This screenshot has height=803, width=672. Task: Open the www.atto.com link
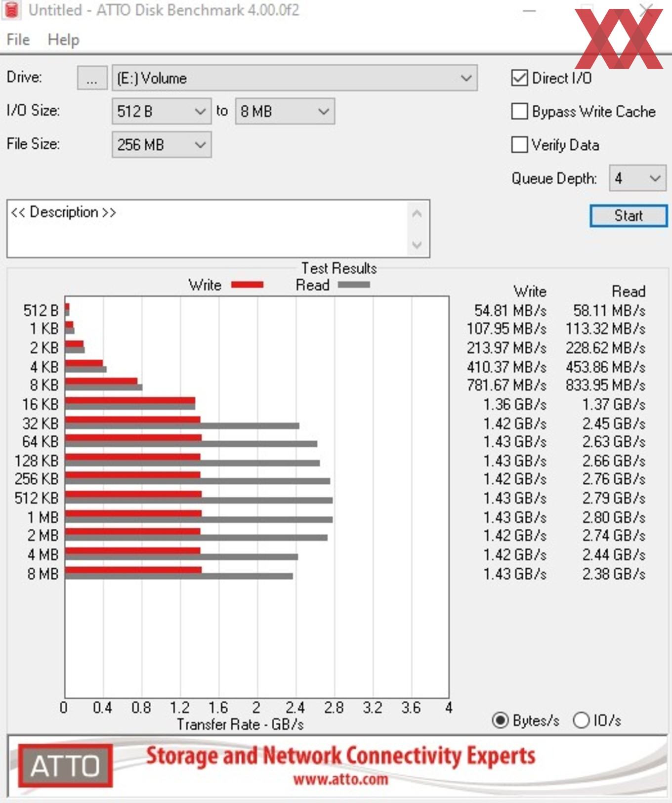[340, 780]
